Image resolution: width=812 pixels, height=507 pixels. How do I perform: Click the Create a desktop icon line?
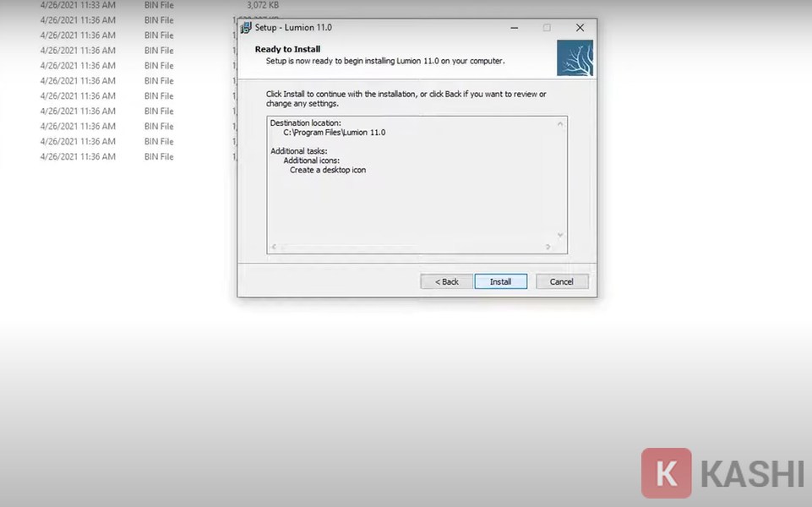click(x=328, y=170)
